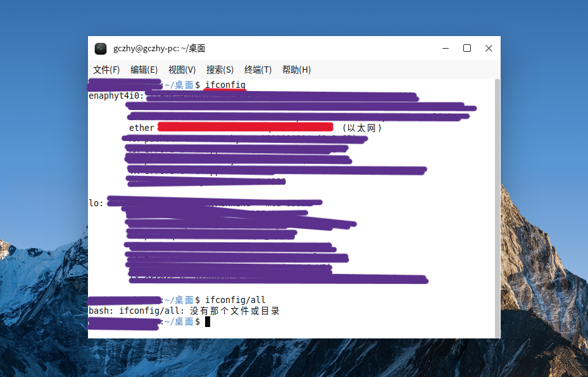The width and height of the screenshot is (588, 377).
Task: Click the typed ifconfig/all command
Action: [235, 299]
